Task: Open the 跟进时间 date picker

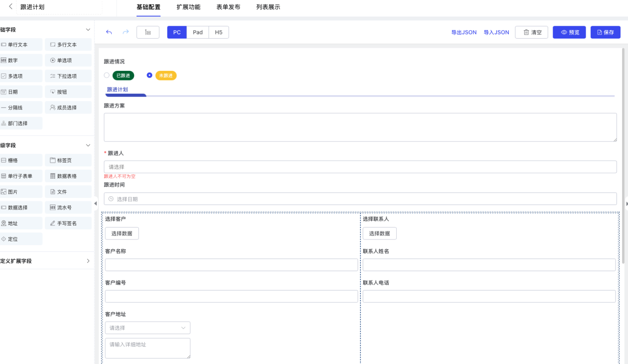Action: (x=360, y=199)
